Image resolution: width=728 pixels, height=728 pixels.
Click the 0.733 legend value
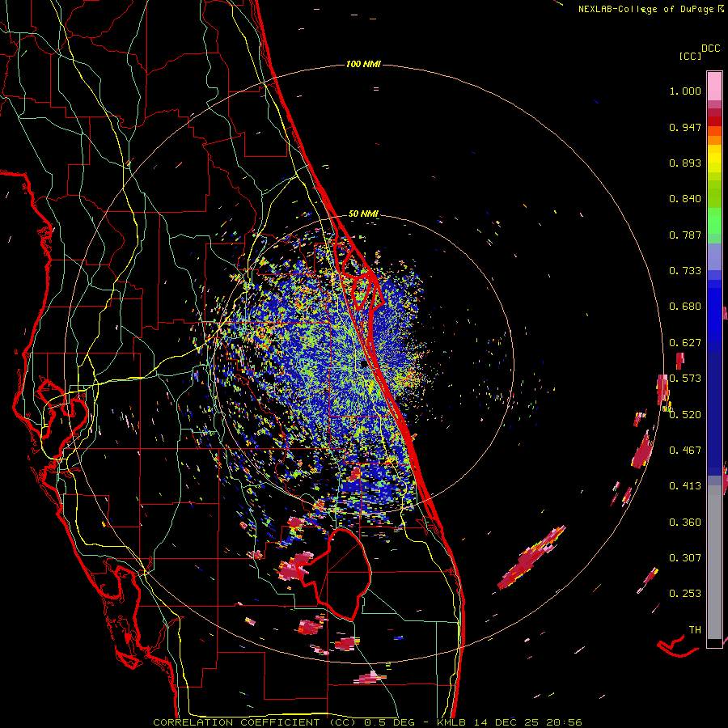(x=685, y=271)
